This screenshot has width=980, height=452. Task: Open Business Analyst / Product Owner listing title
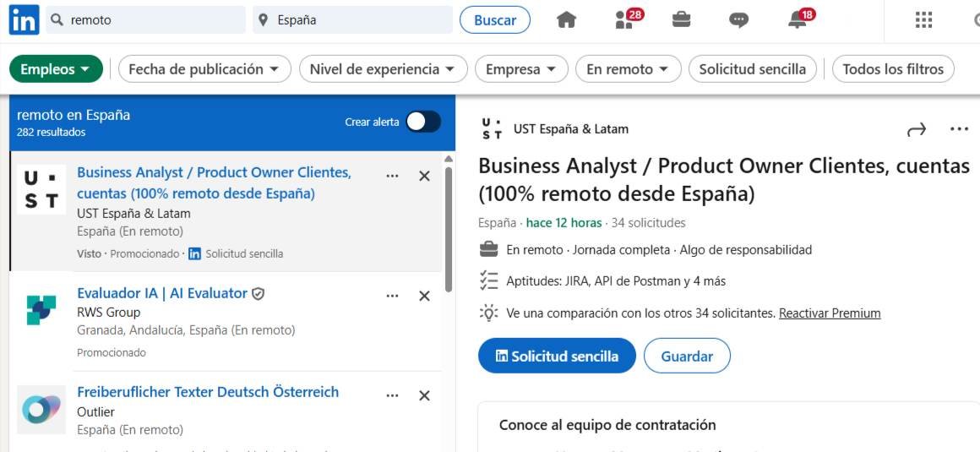click(214, 182)
